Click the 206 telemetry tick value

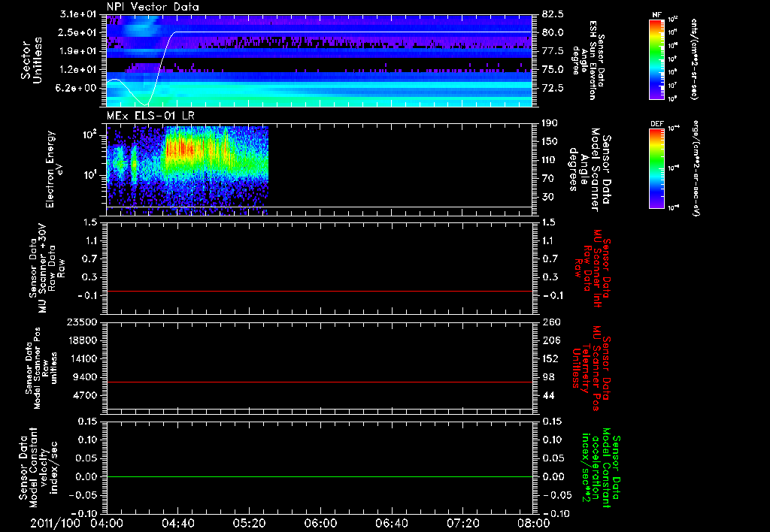click(551, 340)
